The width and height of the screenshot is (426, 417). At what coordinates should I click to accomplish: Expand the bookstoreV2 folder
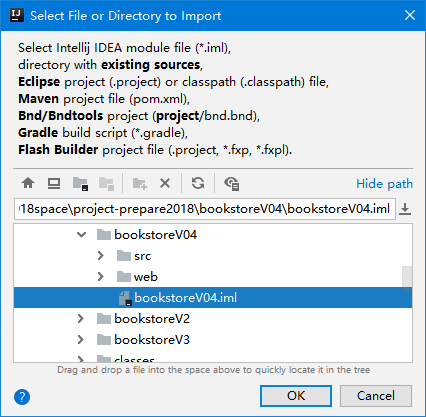80,319
